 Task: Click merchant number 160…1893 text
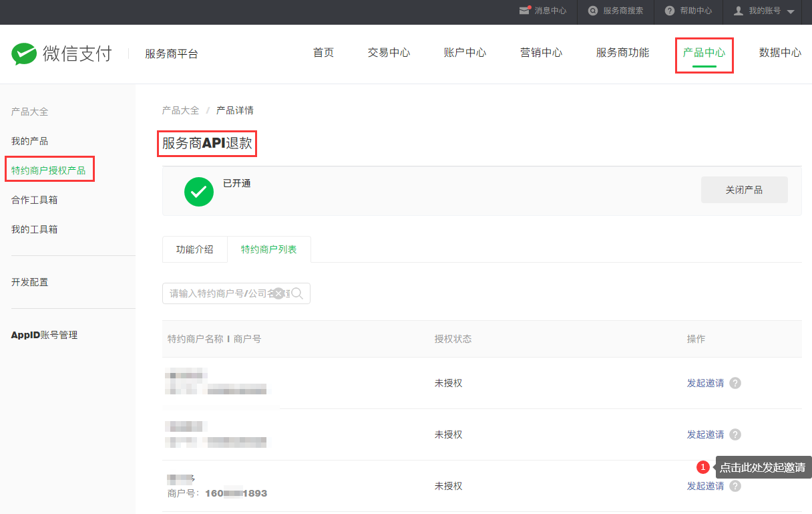pos(236,493)
